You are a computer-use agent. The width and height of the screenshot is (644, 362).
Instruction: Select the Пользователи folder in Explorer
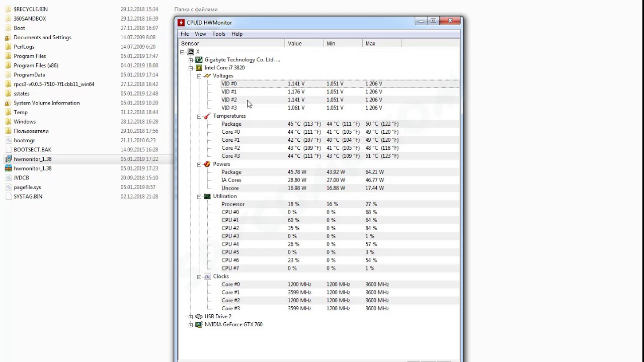point(31,131)
